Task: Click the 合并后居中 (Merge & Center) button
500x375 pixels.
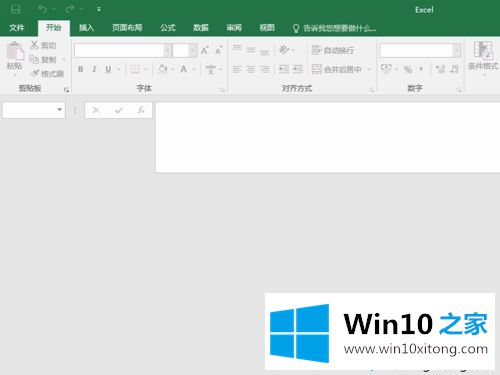Action: pyautogui.click(x=337, y=69)
